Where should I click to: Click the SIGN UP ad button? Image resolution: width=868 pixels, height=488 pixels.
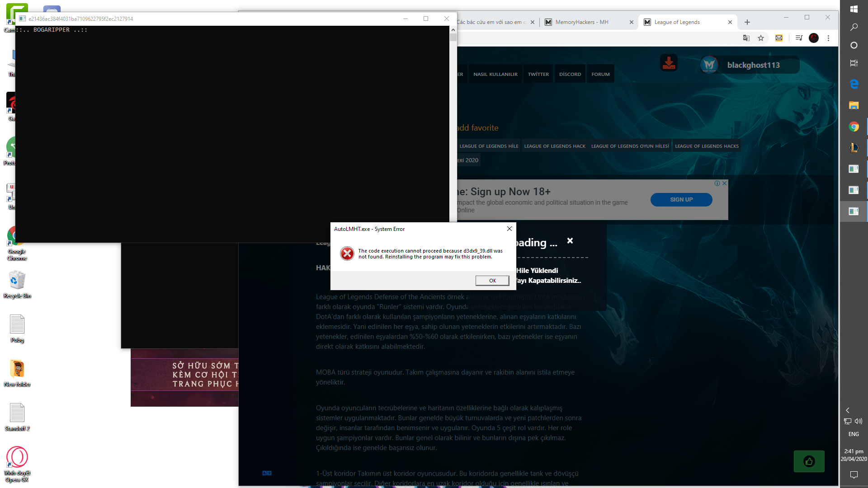681,200
